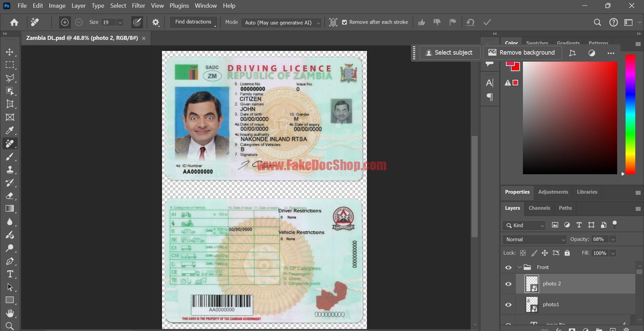
Task: Select the Object Selection tool
Action: coord(10,91)
